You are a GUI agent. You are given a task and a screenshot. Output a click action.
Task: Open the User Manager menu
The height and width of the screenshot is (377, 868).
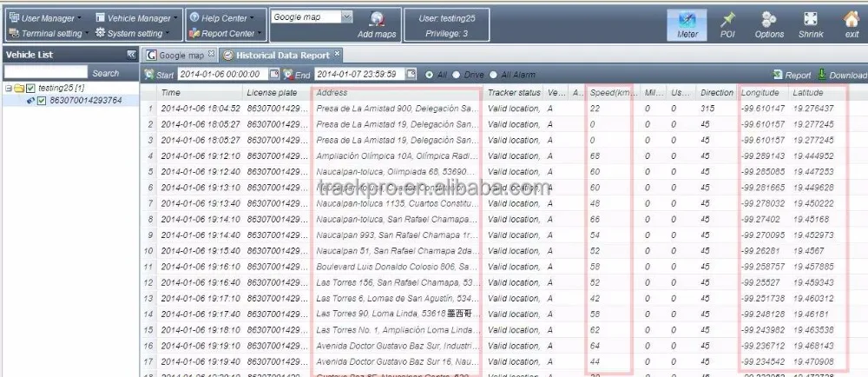click(45, 18)
